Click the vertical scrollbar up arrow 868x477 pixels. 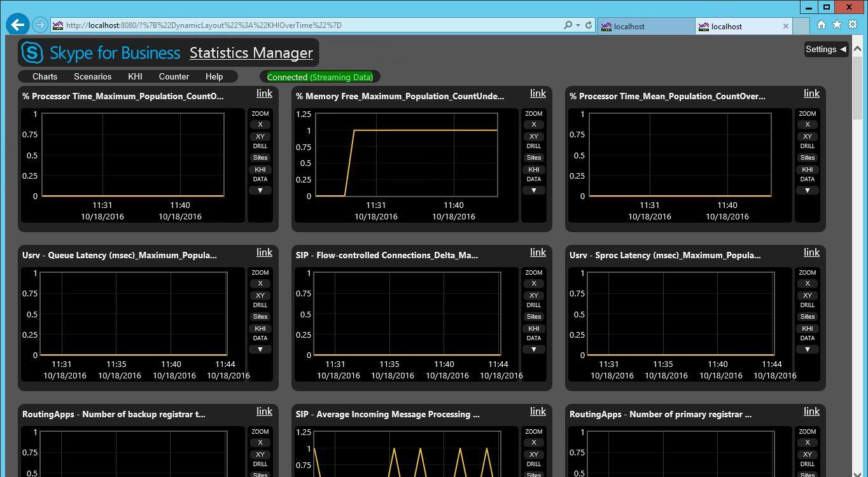857,48
